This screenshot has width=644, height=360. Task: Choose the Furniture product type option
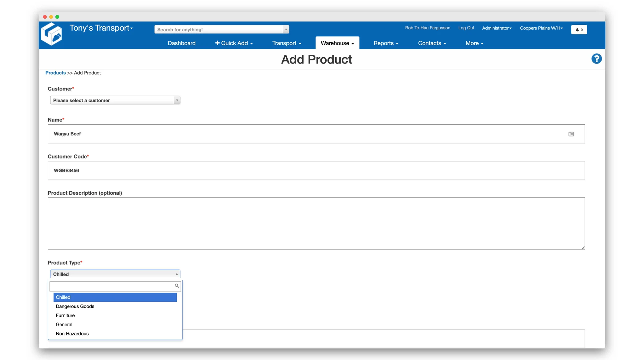click(x=65, y=315)
